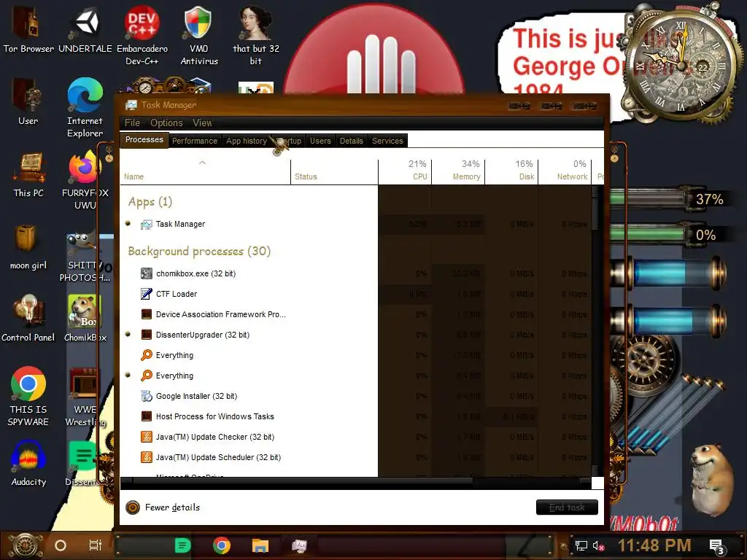Sort processes by CPU column
Viewport: 747px width, 560px height.
click(405, 171)
